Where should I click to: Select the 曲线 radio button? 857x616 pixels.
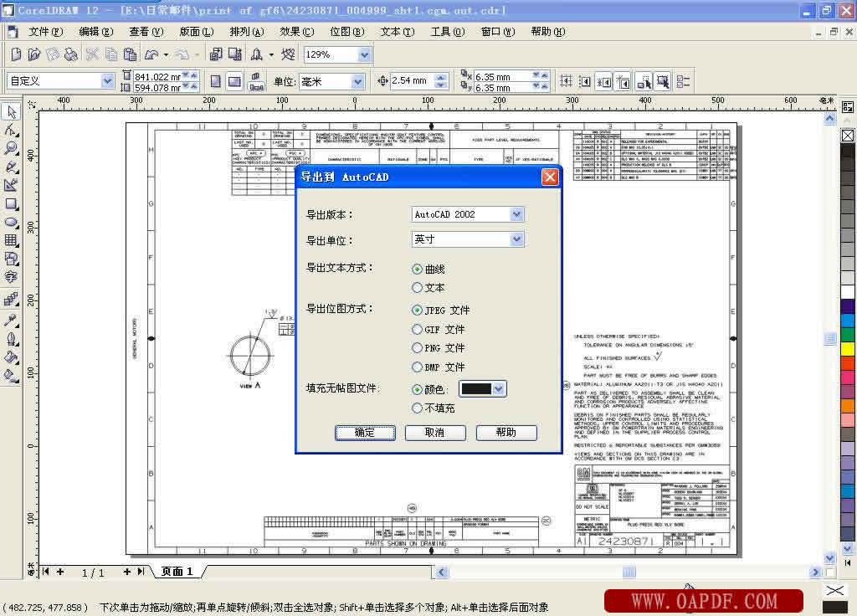pos(417,269)
